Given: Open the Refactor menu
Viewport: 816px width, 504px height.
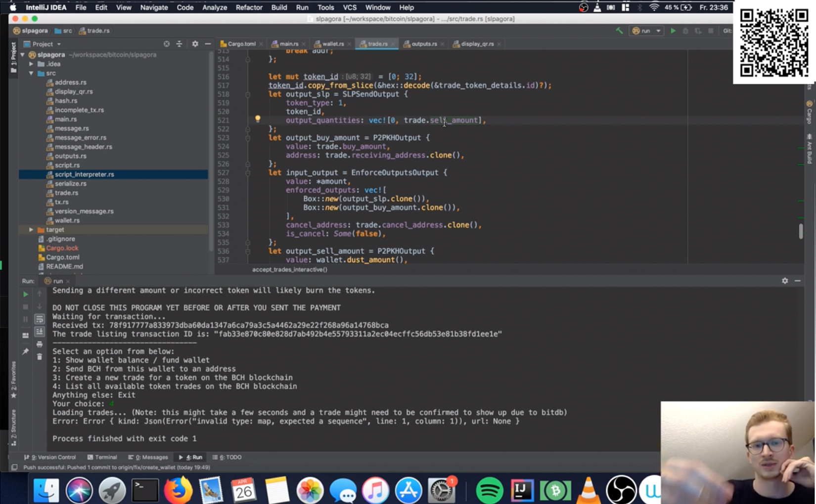Looking at the screenshot, I should tap(249, 7).
